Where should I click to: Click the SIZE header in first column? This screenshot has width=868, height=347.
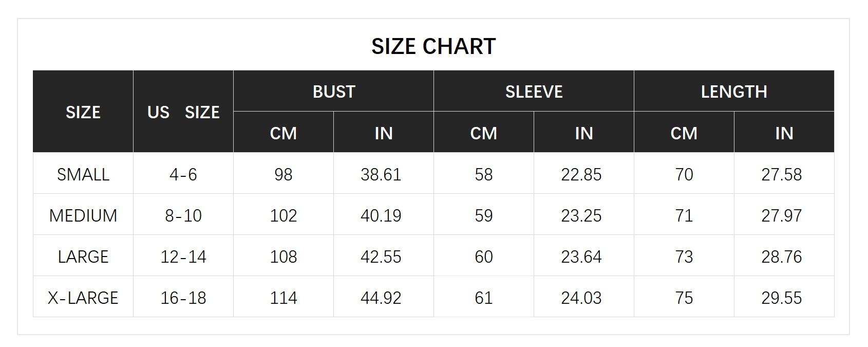(83, 112)
